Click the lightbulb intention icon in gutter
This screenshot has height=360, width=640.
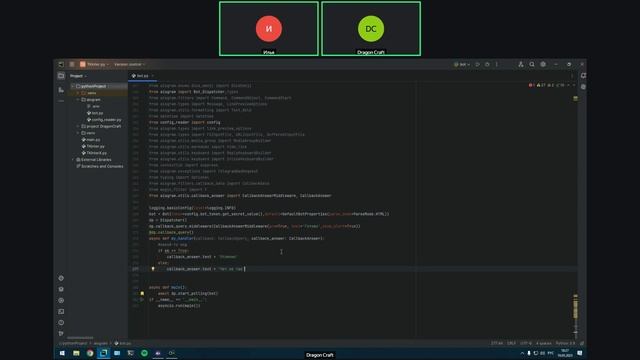tap(153, 269)
